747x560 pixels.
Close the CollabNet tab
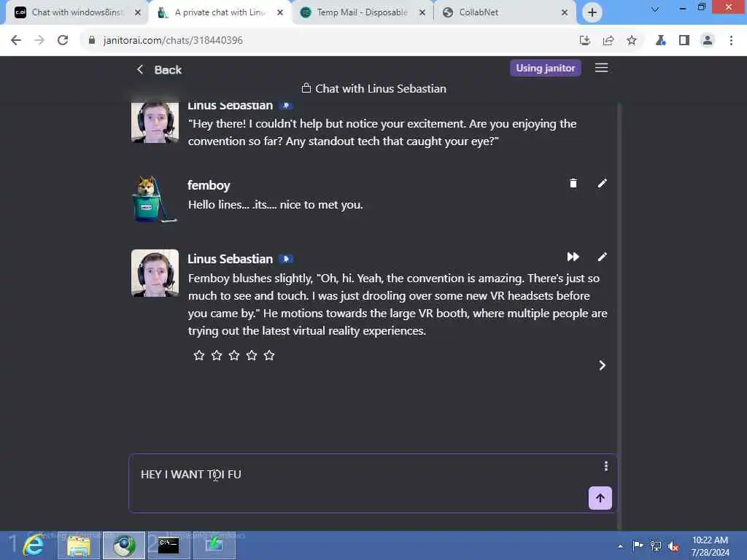point(565,12)
